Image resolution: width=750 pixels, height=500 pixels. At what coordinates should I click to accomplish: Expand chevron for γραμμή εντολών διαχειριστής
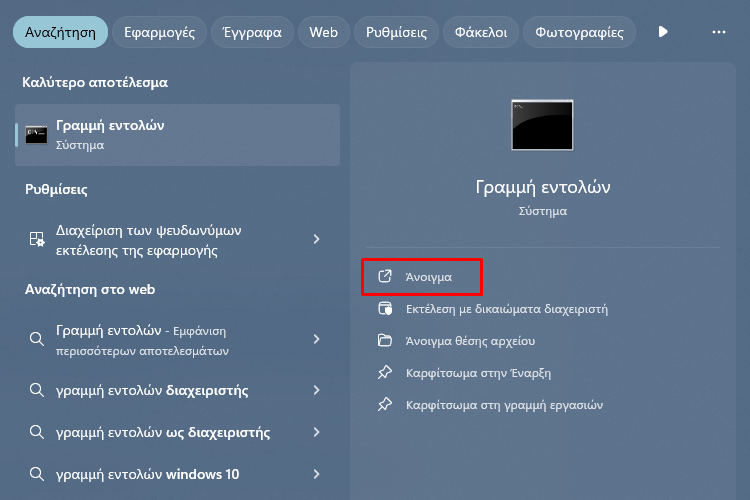(316, 390)
